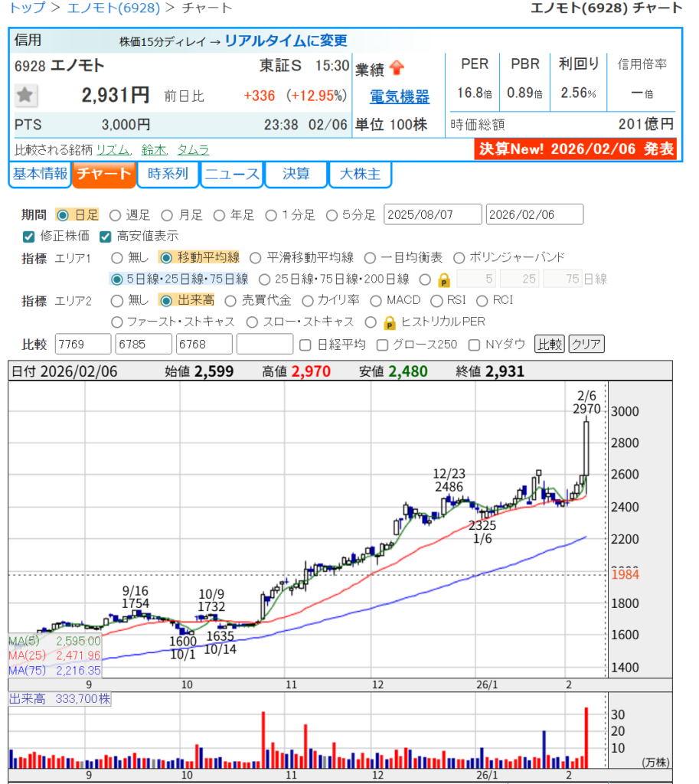Click the red up-arrow icon next to 業績
The image size is (699, 784).
pos(397,68)
